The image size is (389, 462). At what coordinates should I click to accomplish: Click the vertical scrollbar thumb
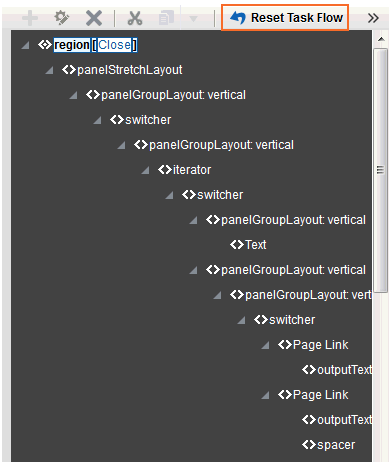[380, 170]
